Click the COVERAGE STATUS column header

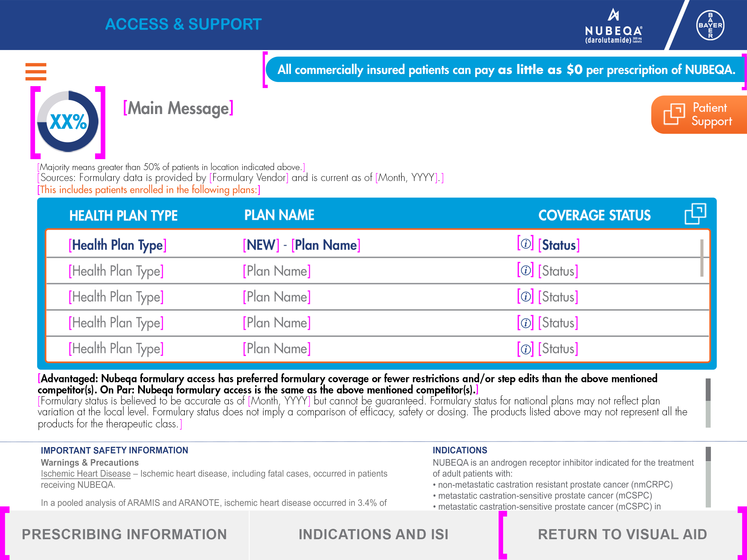[594, 215]
